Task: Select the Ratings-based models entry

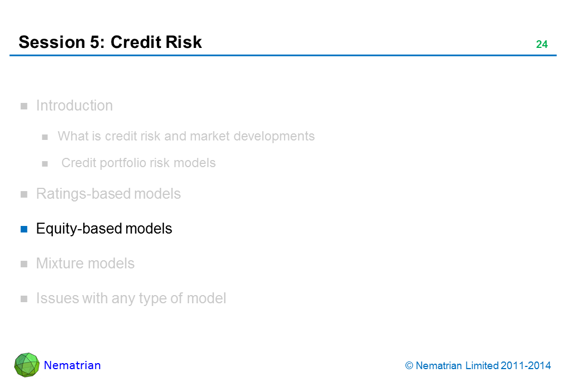Action: (x=108, y=194)
